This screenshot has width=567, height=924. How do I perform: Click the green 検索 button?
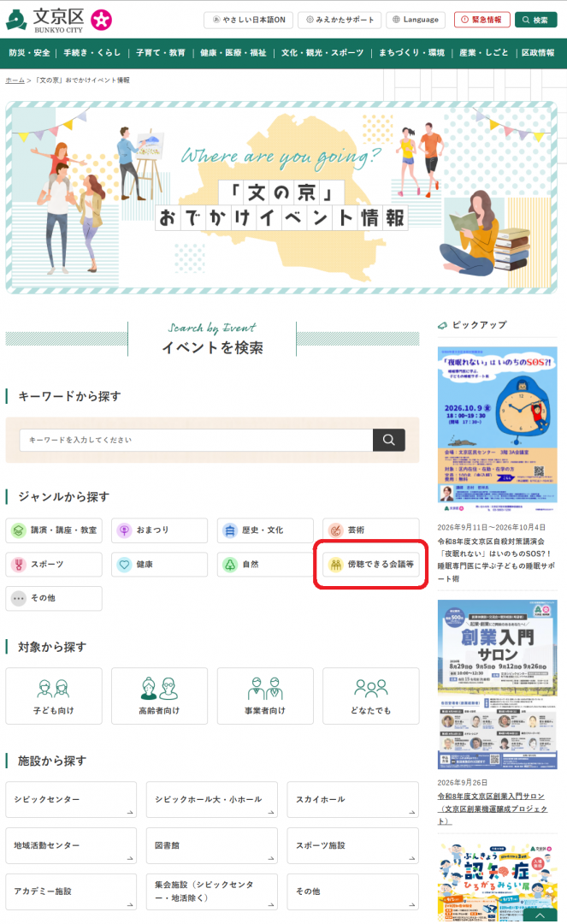pyautogui.click(x=536, y=20)
